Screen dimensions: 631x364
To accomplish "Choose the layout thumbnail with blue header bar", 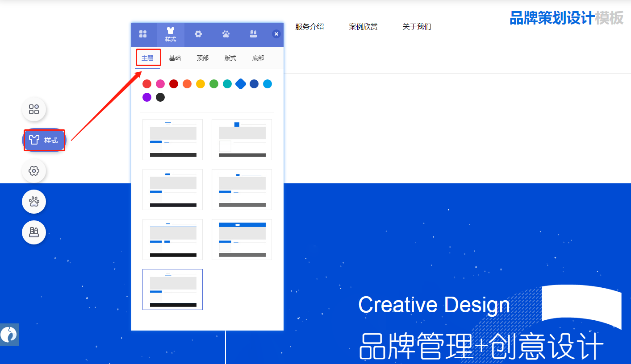I will pos(242,240).
